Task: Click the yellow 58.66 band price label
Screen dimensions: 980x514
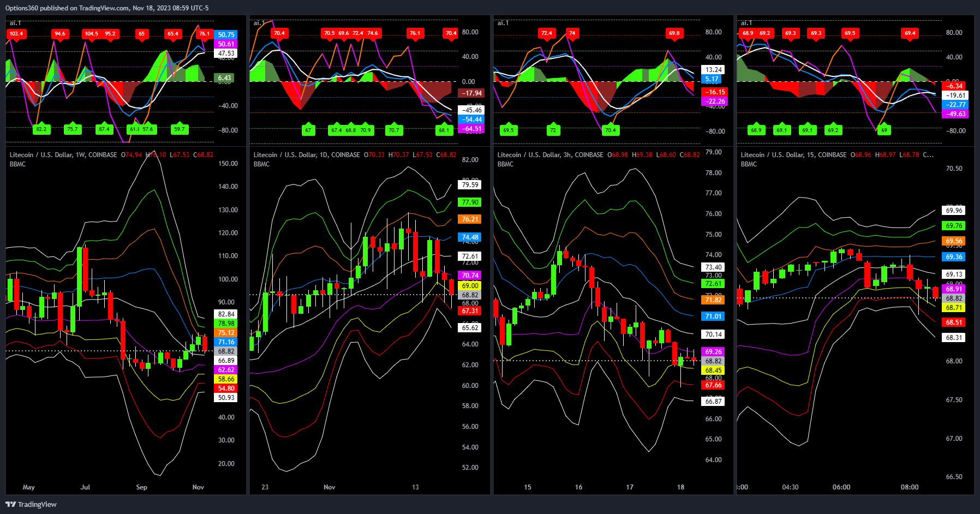Action: click(x=226, y=379)
